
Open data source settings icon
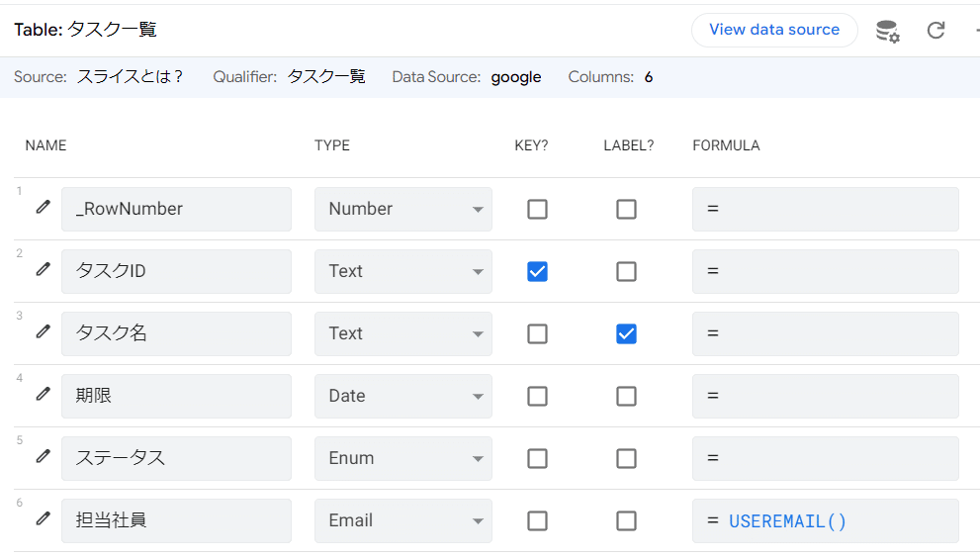887,31
